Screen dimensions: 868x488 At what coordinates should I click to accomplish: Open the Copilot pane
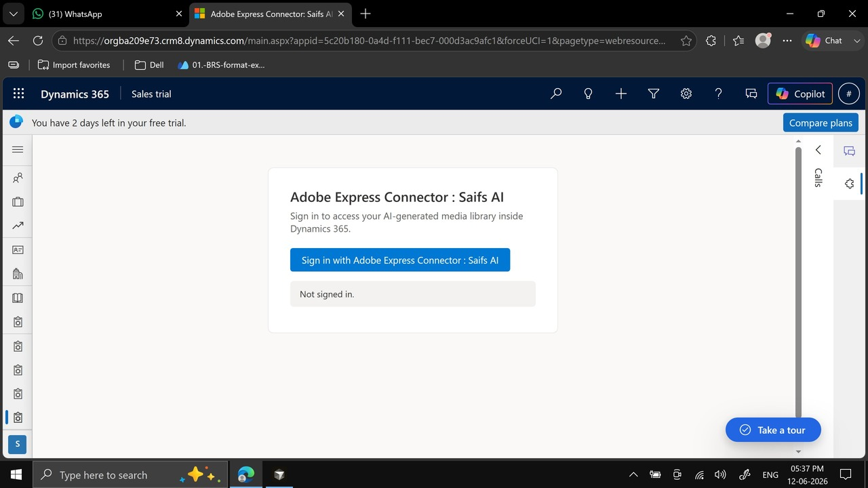[x=800, y=94]
